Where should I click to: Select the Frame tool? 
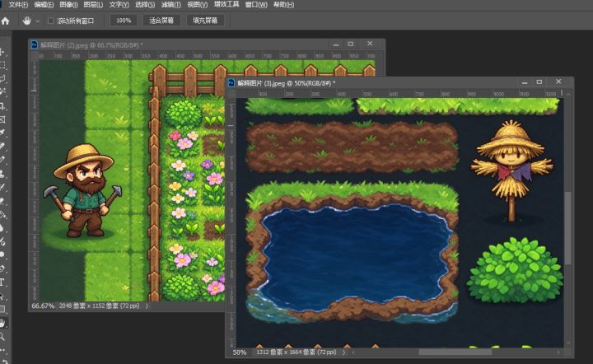(2, 119)
